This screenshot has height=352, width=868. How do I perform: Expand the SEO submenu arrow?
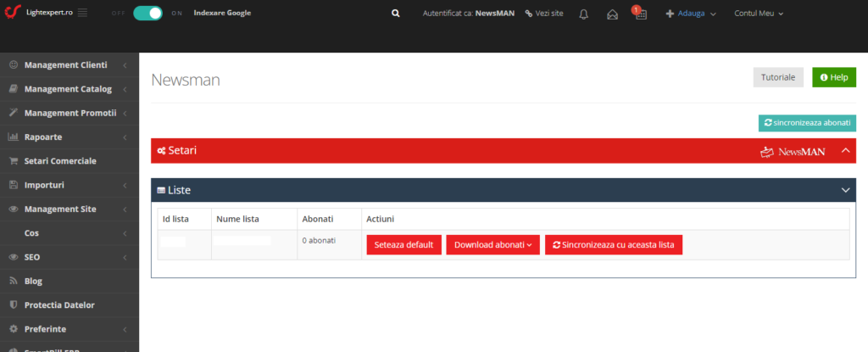coord(125,257)
